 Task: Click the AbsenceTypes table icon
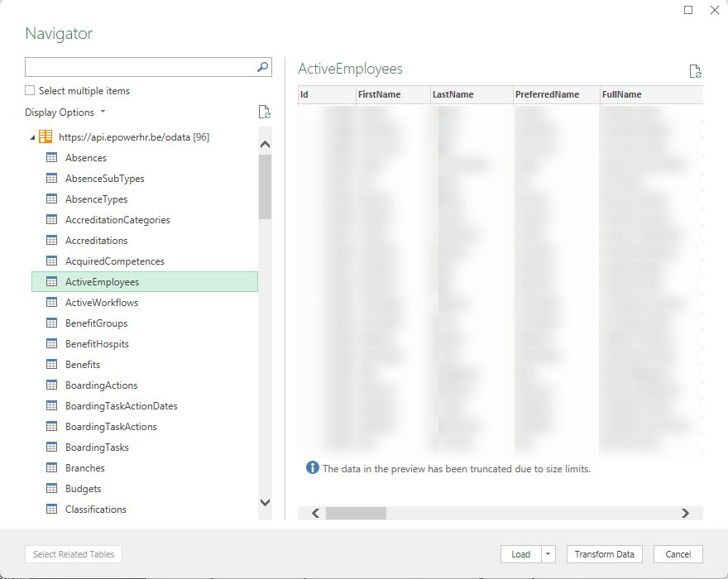point(51,199)
